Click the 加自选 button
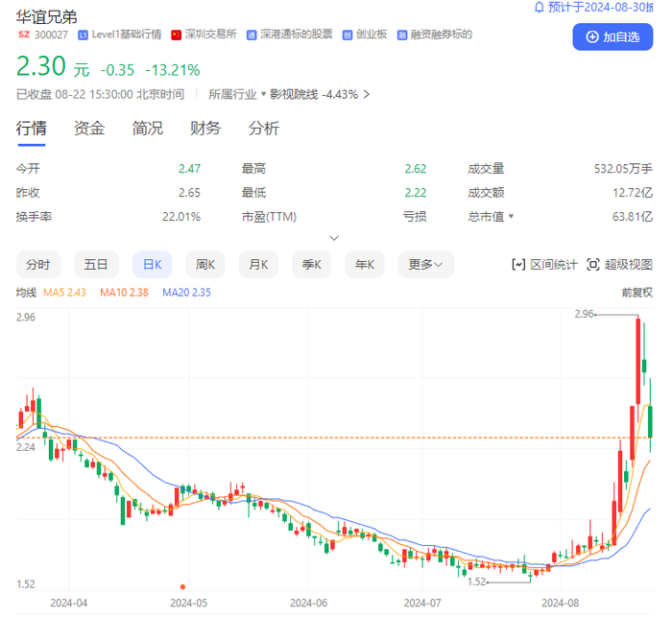The width and height of the screenshot is (672, 617). (612, 36)
